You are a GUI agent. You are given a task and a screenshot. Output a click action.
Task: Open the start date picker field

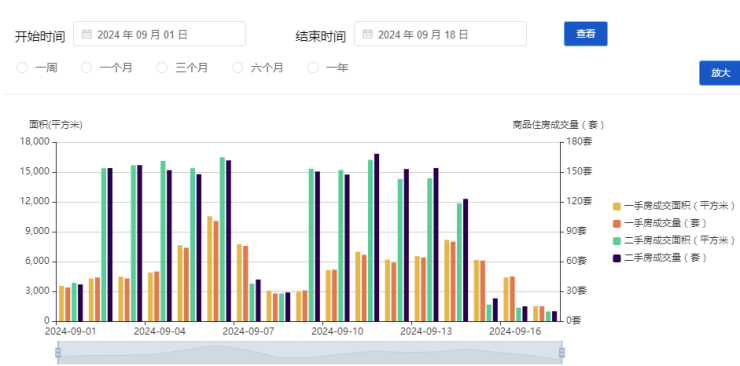pos(160,34)
